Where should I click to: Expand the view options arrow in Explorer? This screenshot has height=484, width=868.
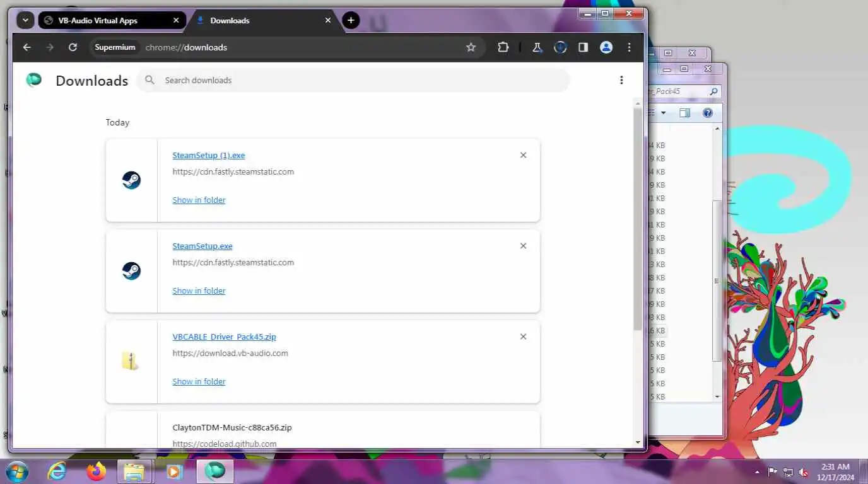point(663,113)
